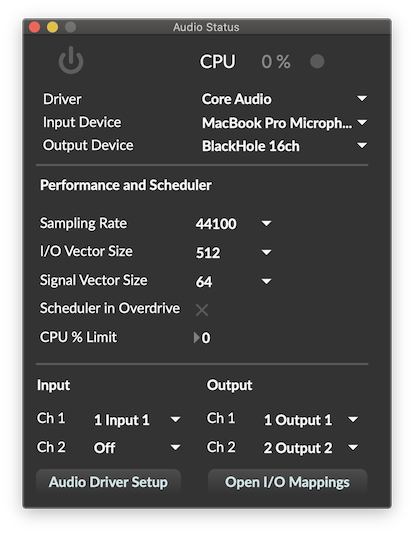Open Input Ch 2 dropdown showing Off
Viewport: 414px width, 535px height.
click(x=137, y=447)
